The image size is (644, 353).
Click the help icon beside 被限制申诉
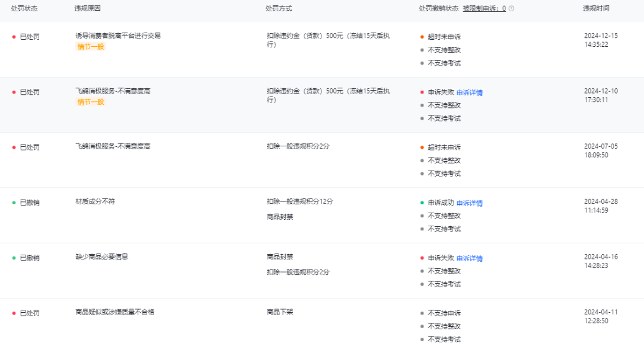(512, 8)
